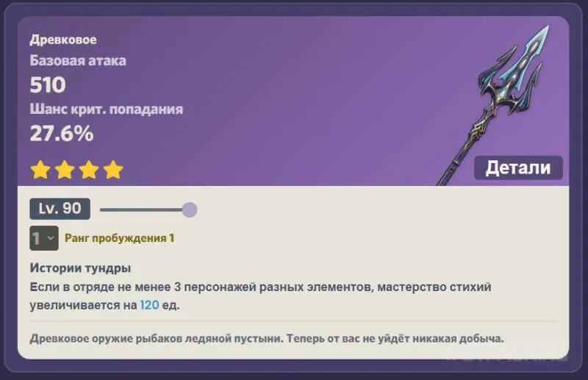
Task: Open the Детали details button
Action: click(518, 168)
